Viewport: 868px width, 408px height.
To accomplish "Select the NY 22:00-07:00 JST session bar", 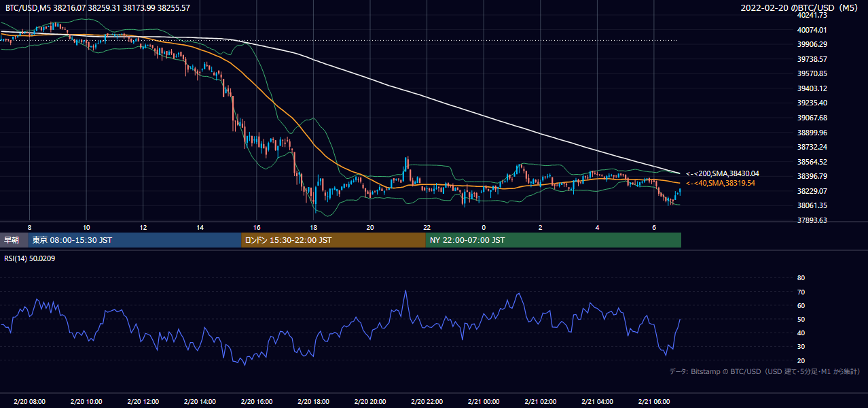I will 553,240.
